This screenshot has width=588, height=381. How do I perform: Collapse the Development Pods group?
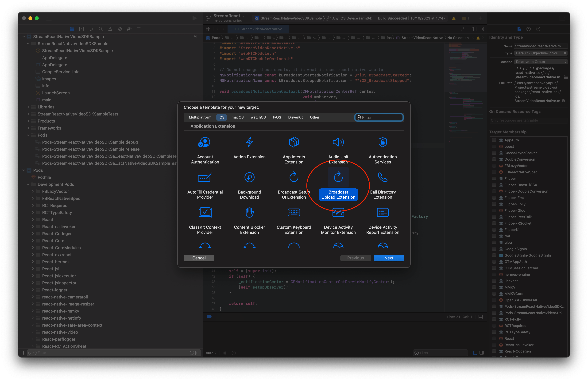pos(28,184)
